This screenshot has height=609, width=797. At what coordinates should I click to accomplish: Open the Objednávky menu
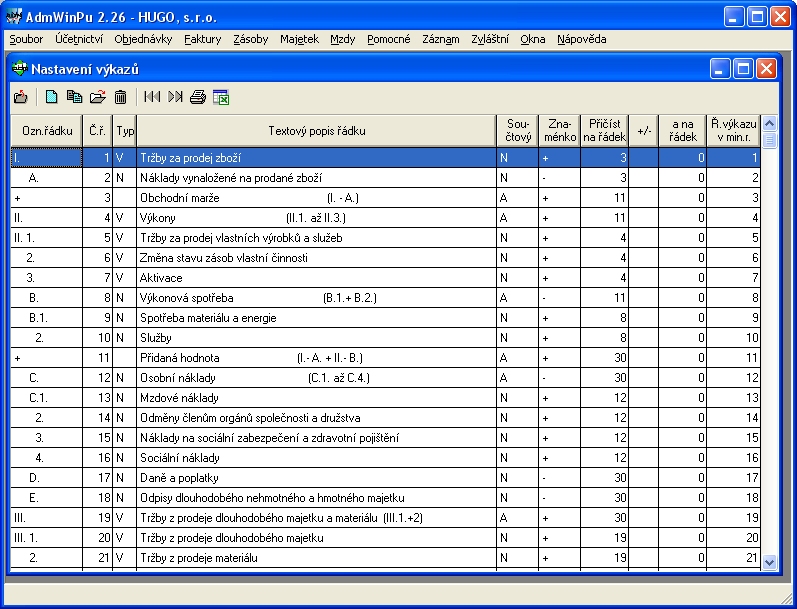click(x=143, y=39)
